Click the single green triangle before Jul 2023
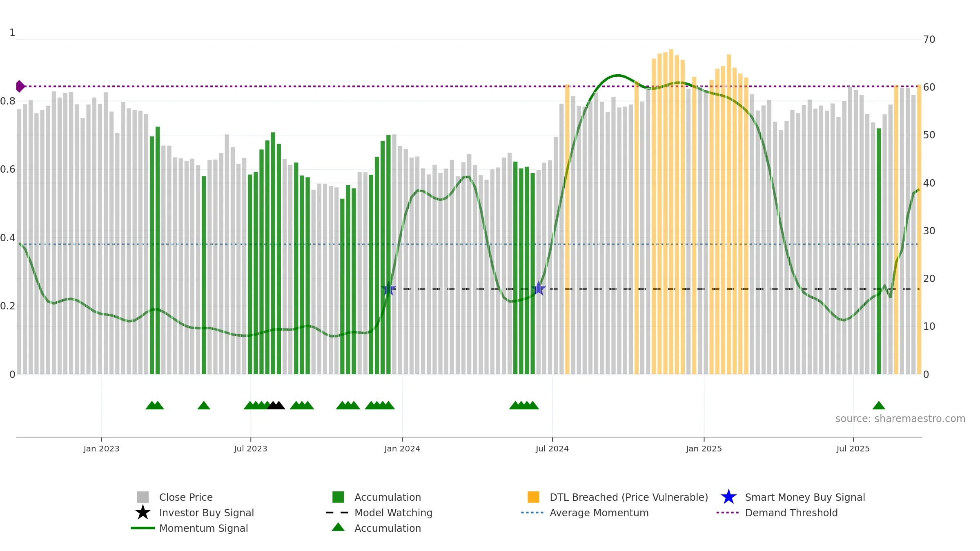This screenshot has width=980, height=551. [x=204, y=405]
